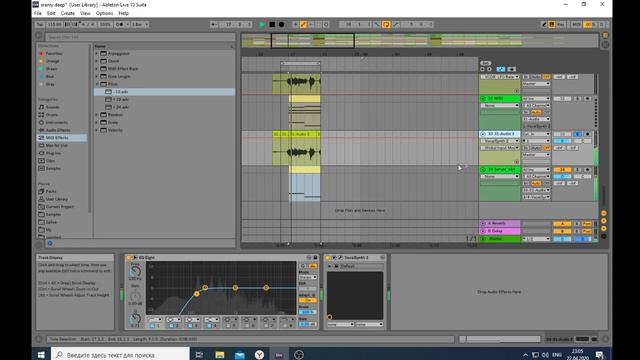Open the OBS icon on taskbar
The height and width of the screenshot is (360, 640).
pyautogui.click(x=299, y=355)
